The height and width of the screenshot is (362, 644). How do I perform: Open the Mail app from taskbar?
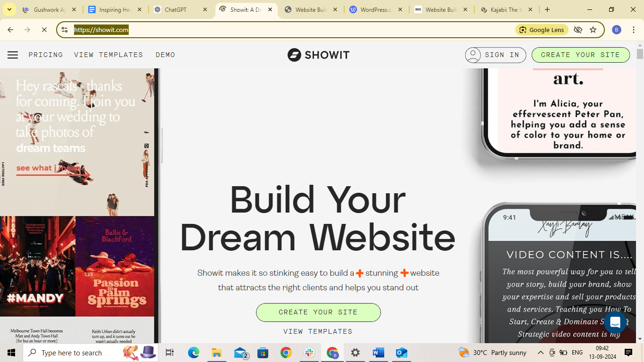coord(240,353)
